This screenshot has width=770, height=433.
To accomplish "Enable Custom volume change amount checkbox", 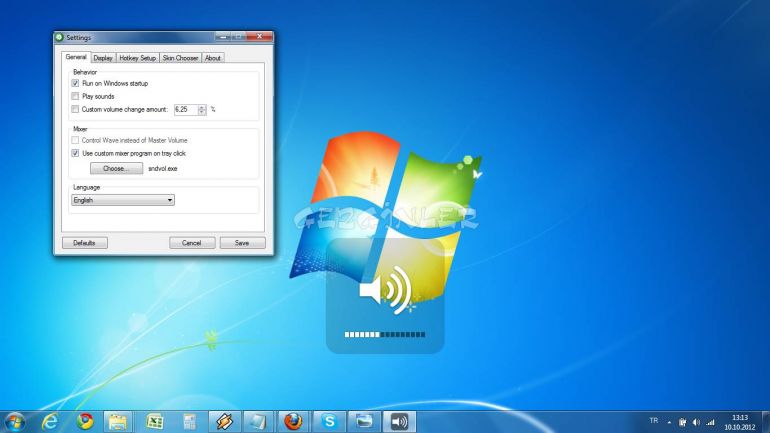I will (x=75, y=109).
